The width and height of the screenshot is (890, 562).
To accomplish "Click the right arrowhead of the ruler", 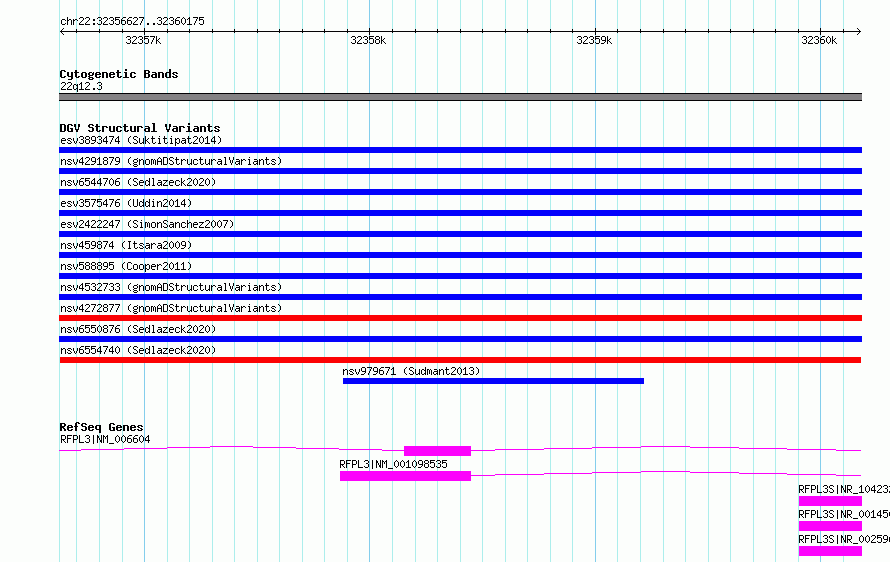I will [x=859, y=32].
